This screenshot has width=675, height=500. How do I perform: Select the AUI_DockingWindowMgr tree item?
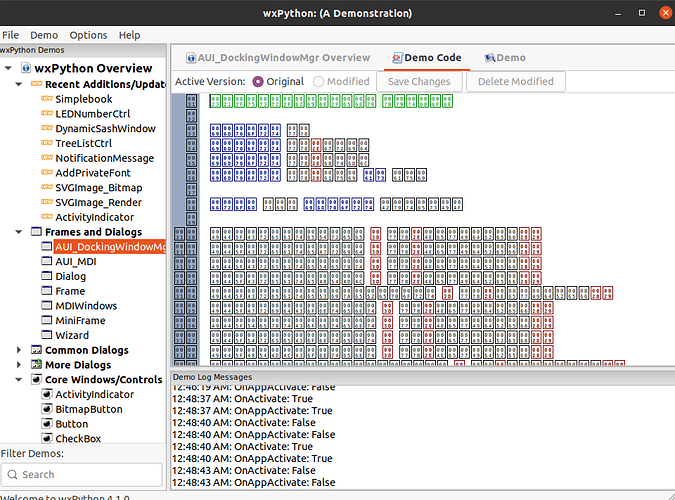point(110,246)
